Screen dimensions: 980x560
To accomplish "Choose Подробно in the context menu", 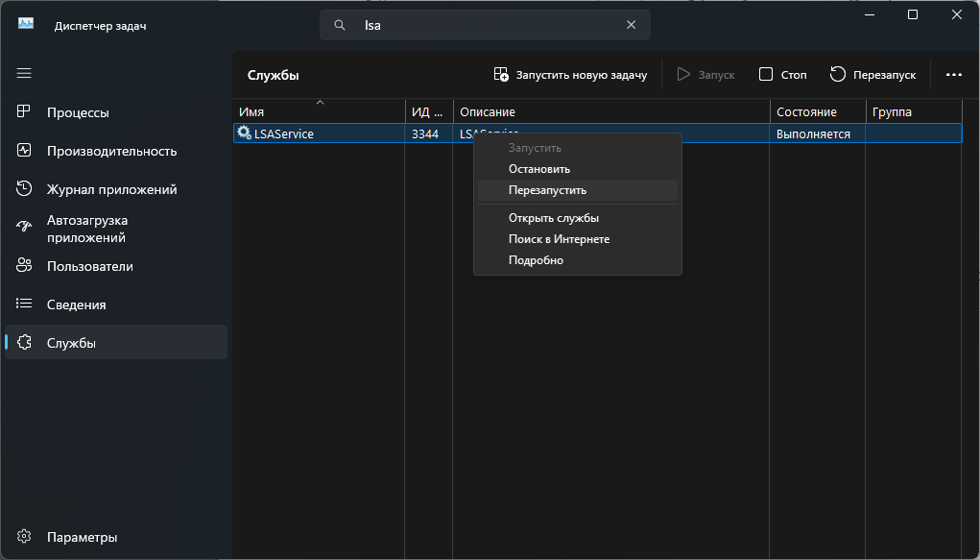I will point(578,260).
